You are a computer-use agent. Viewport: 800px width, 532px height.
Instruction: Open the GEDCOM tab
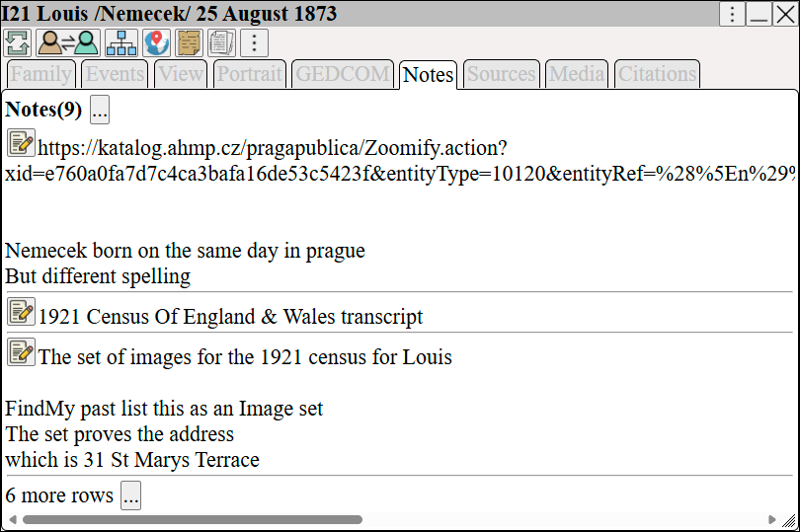[x=343, y=74]
